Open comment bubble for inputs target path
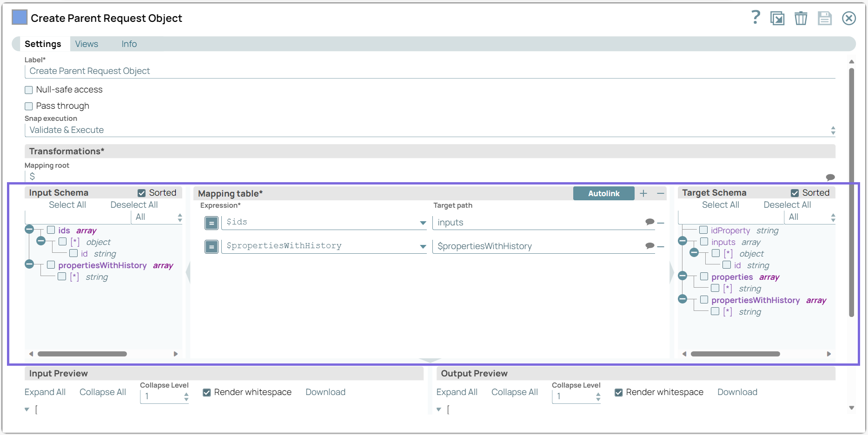This screenshot has height=435, width=868. click(650, 222)
